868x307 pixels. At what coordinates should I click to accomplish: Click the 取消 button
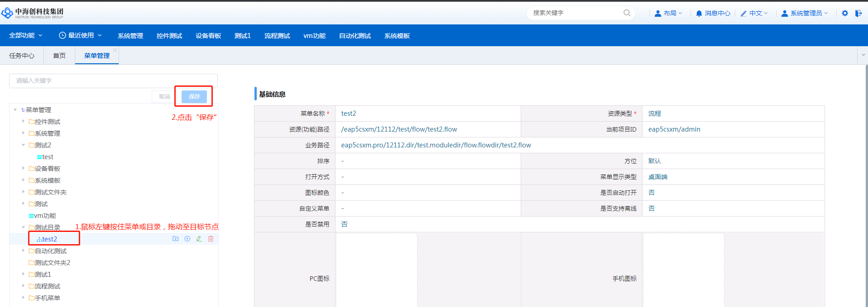coord(164,96)
